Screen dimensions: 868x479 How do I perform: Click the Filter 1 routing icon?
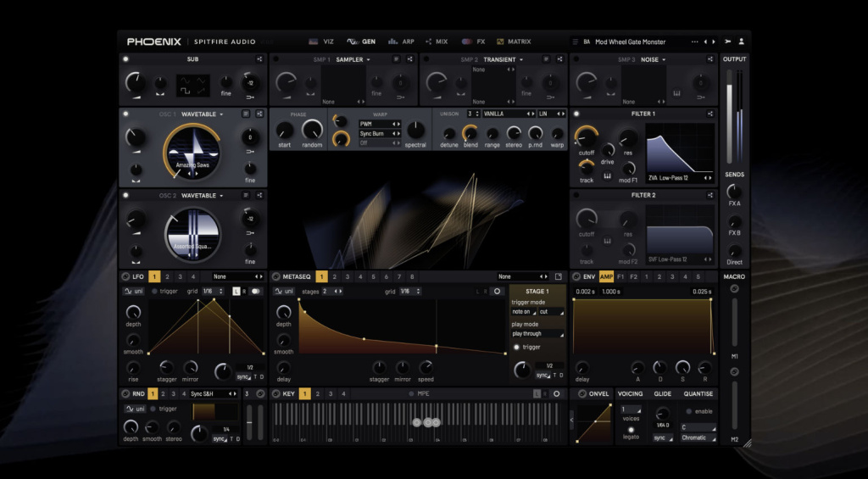710,114
